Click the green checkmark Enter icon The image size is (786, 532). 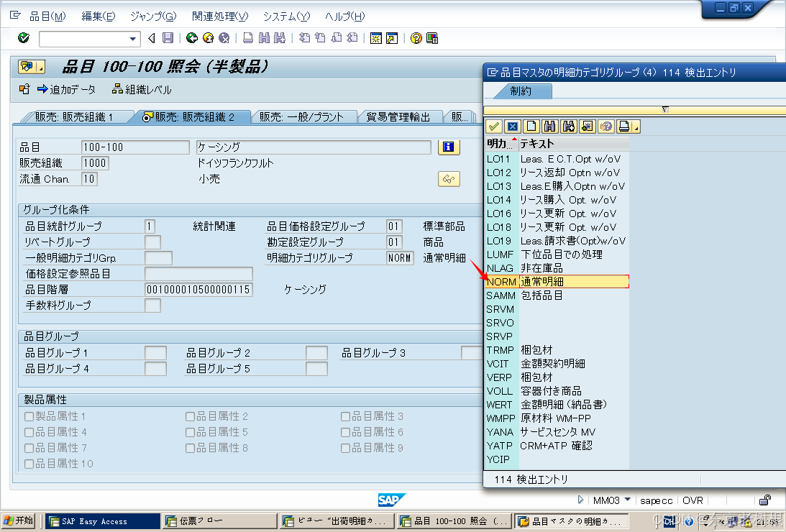coord(24,38)
